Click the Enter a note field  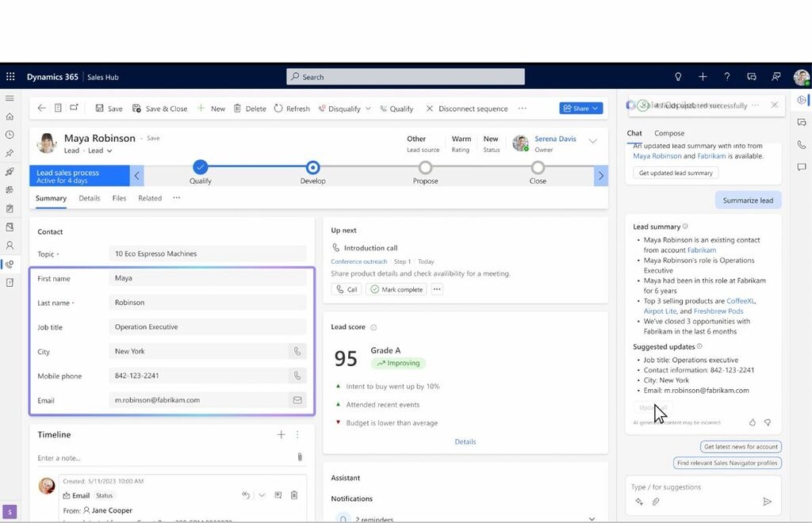tap(163, 458)
